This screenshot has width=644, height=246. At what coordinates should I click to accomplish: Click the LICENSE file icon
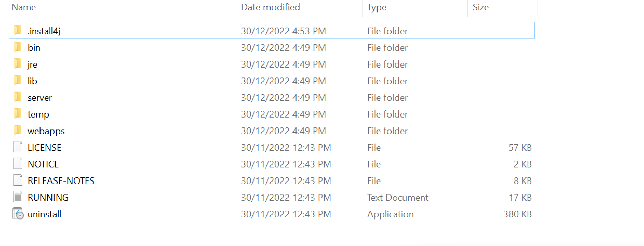[18, 147]
